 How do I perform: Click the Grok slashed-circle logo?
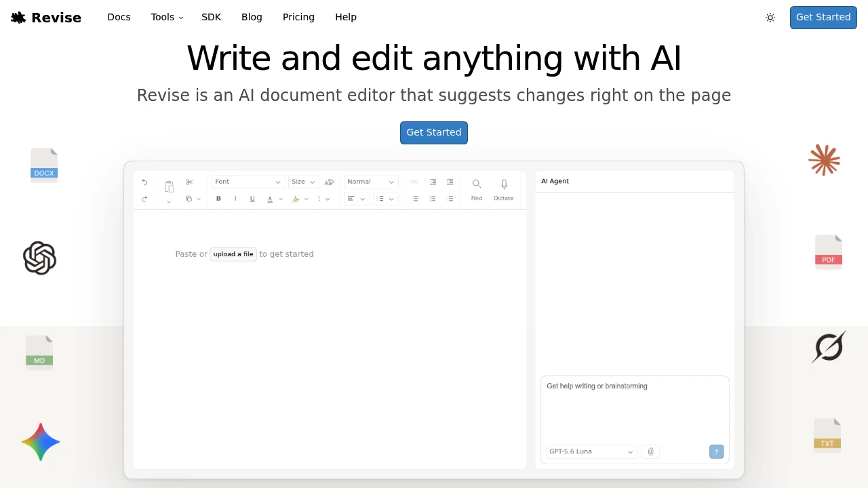[x=829, y=347]
